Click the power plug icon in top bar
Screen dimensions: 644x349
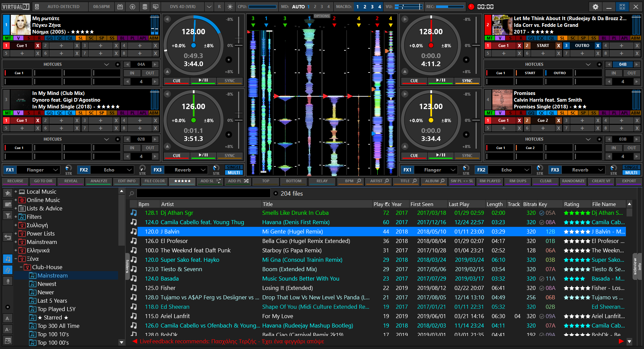coord(132,7)
